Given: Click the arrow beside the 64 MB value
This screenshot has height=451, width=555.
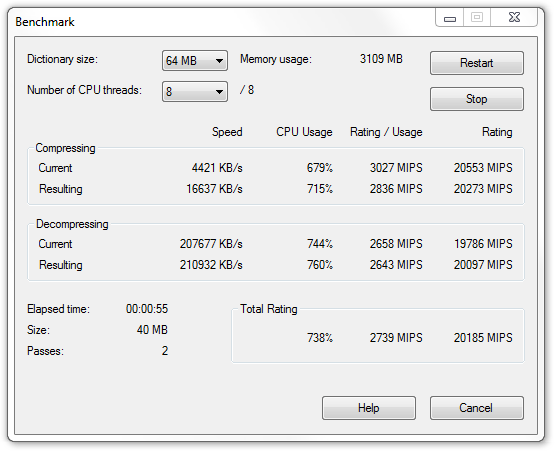Looking at the screenshot, I should [219, 61].
